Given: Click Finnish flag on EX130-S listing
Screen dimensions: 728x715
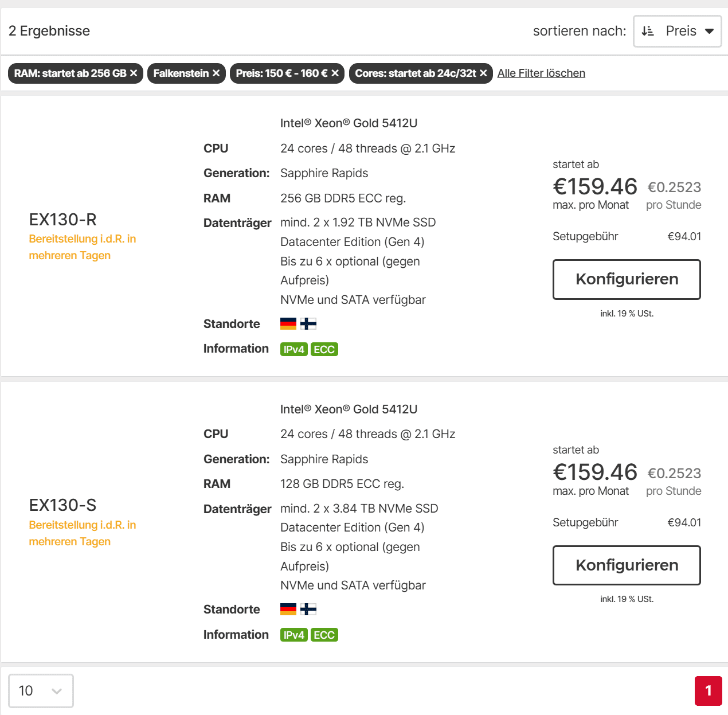Looking at the screenshot, I should point(308,609).
